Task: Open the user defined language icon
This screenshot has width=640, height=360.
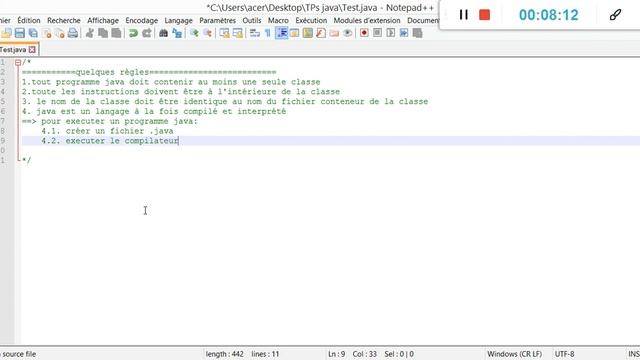Action: tap(294, 33)
